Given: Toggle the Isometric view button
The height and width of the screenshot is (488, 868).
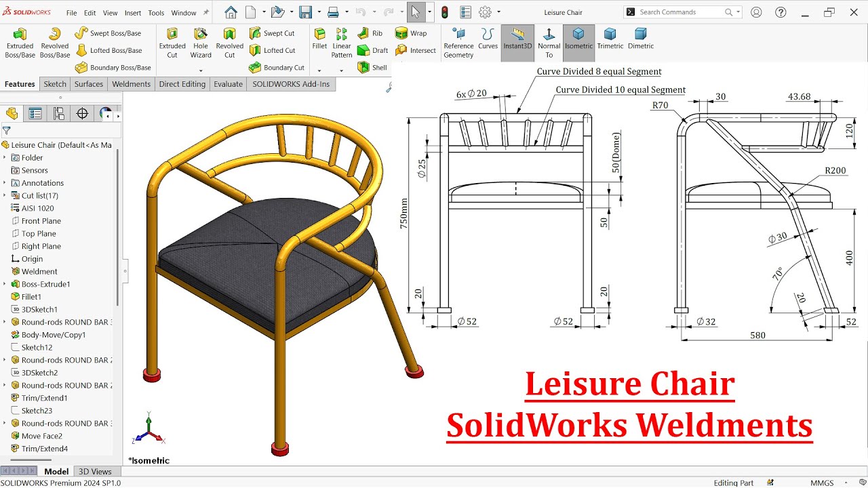Looking at the screenshot, I should click(578, 43).
